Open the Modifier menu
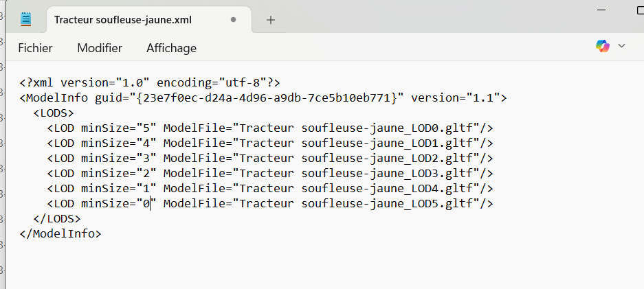The image size is (644, 289). click(100, 48)
